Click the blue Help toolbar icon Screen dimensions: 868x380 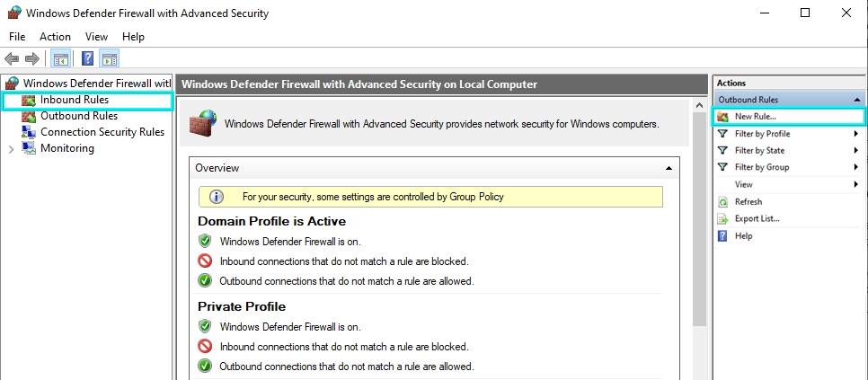[x=88, y=59]
